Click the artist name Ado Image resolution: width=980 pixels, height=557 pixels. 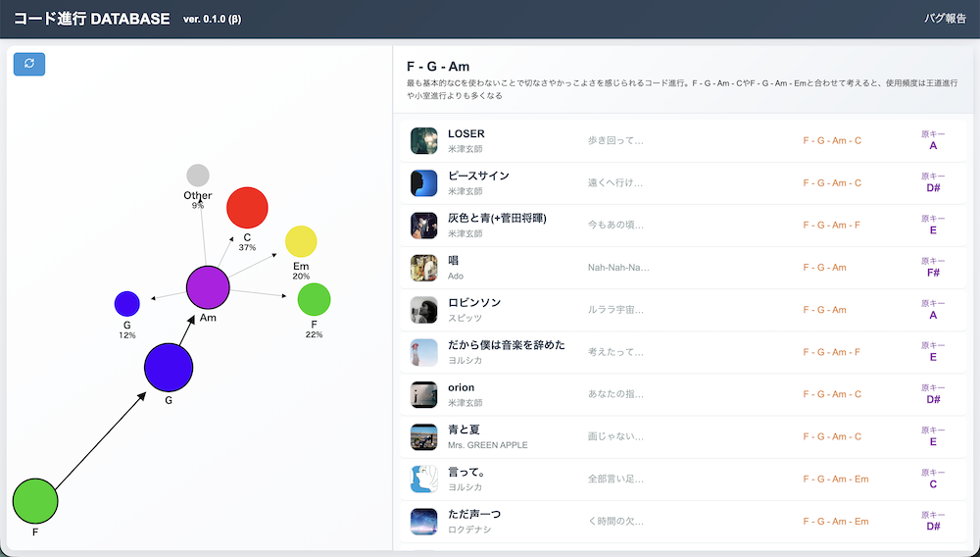point(456,276)
